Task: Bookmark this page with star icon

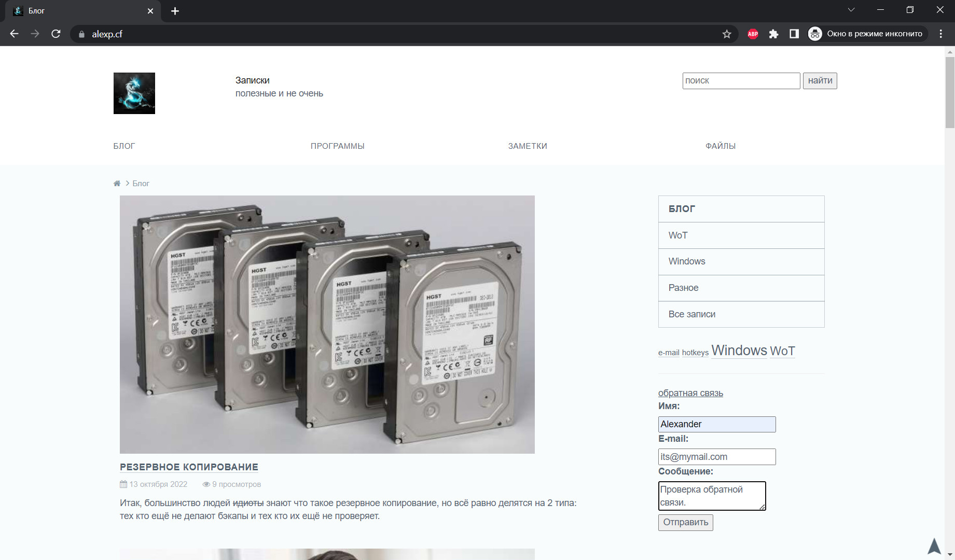Action: 727,34
